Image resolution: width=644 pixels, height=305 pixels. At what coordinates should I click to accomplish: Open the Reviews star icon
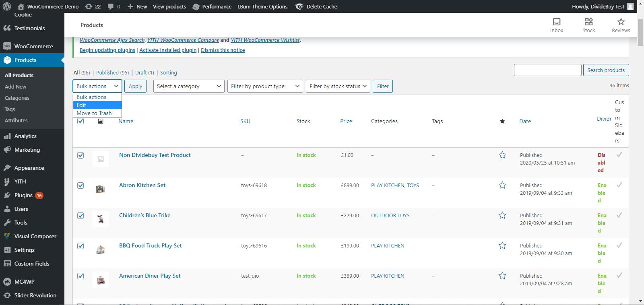(x=621, y=22)
